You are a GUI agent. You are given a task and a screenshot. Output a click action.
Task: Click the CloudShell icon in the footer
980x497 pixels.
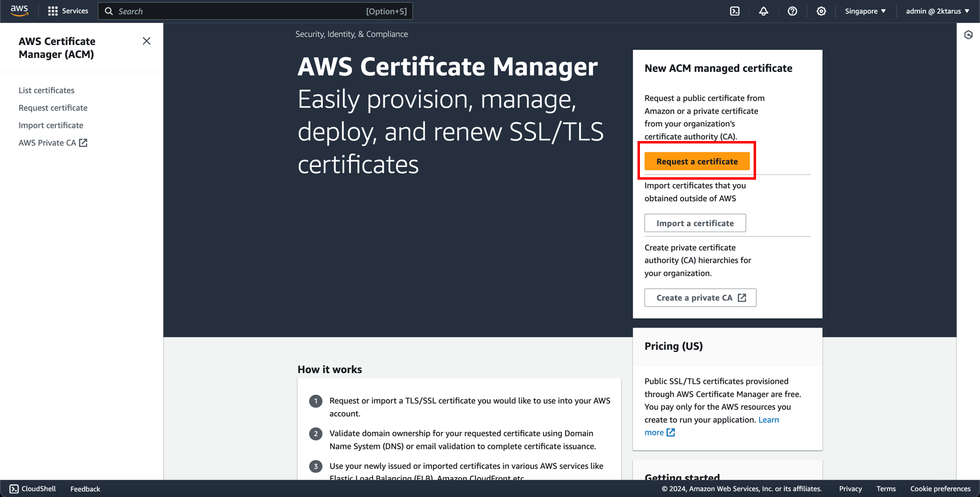(x=14, y=489)
